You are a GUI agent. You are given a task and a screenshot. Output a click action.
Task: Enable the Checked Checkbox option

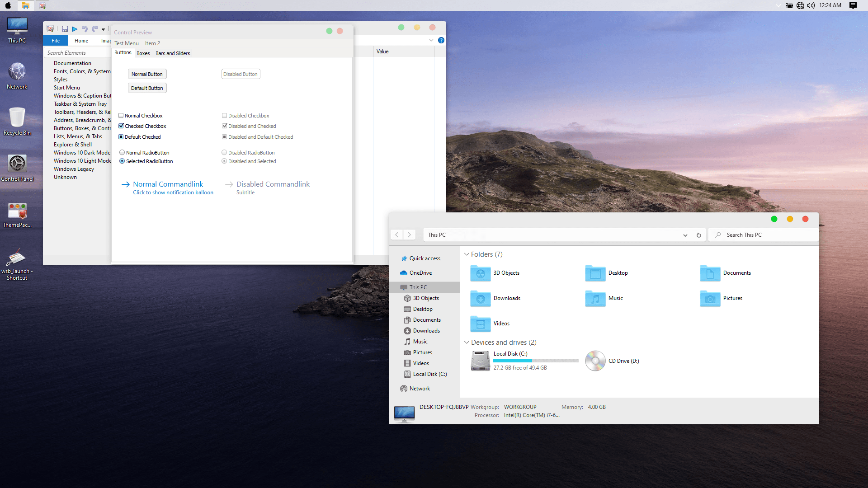pyautogui.click(x=121, y=126)
